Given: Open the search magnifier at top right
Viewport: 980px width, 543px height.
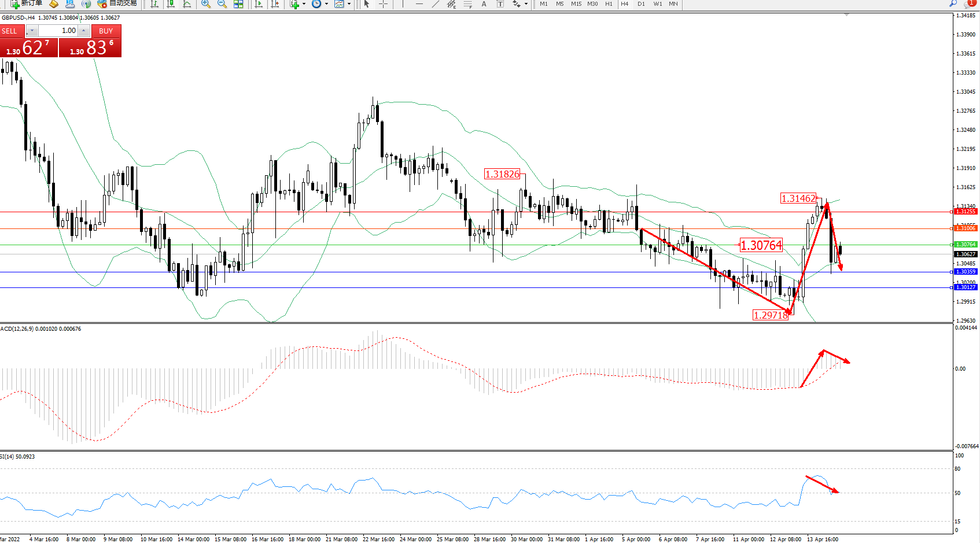Looking at the screenshot, I should [x=953, y=3].
